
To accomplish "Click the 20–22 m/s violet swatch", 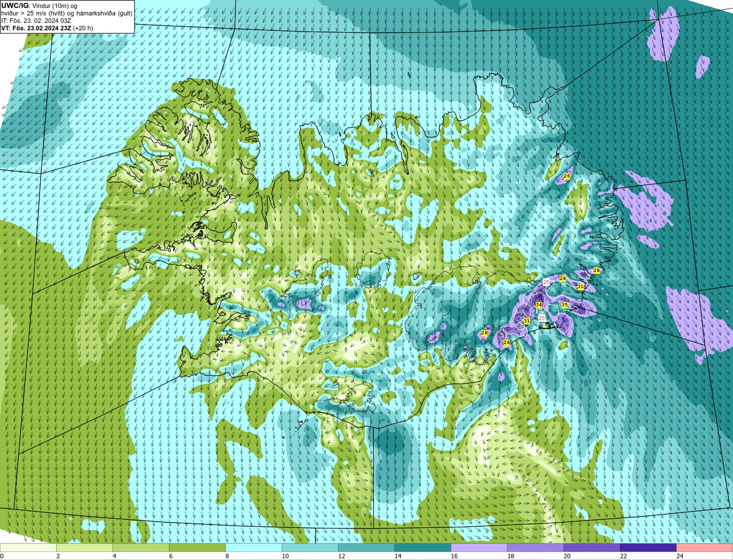I will (592, 548).
